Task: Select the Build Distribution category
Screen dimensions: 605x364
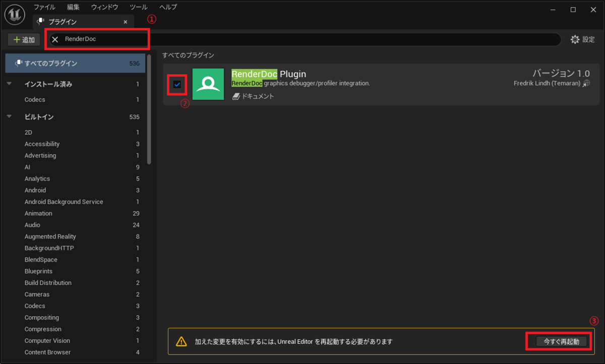Action: point(75,283)
